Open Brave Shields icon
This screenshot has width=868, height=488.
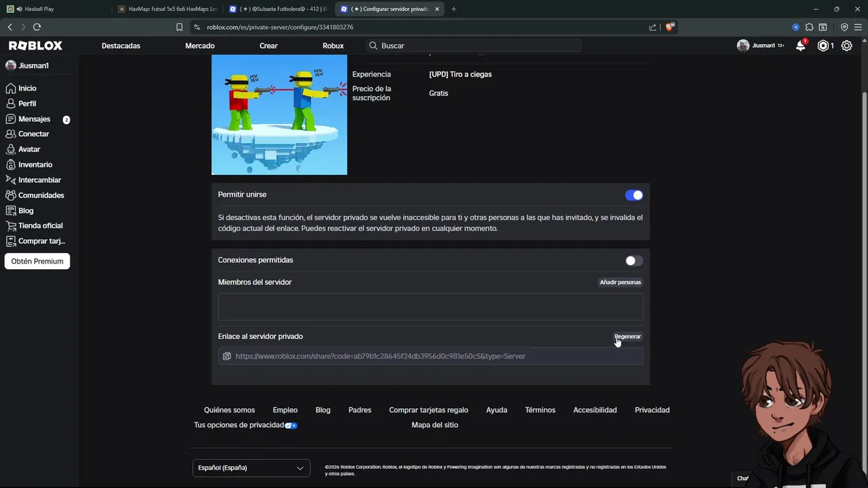pos(669,27)
